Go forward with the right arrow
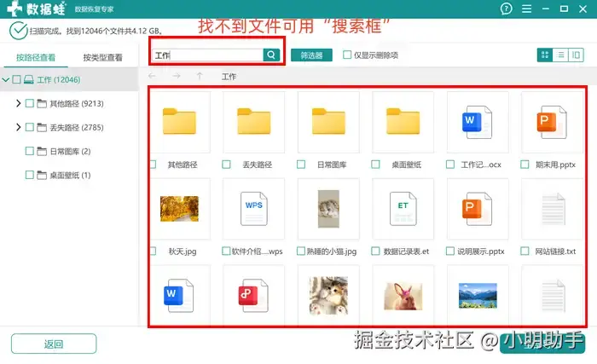Viewport: 597px width, 364px height. [176, 76]
